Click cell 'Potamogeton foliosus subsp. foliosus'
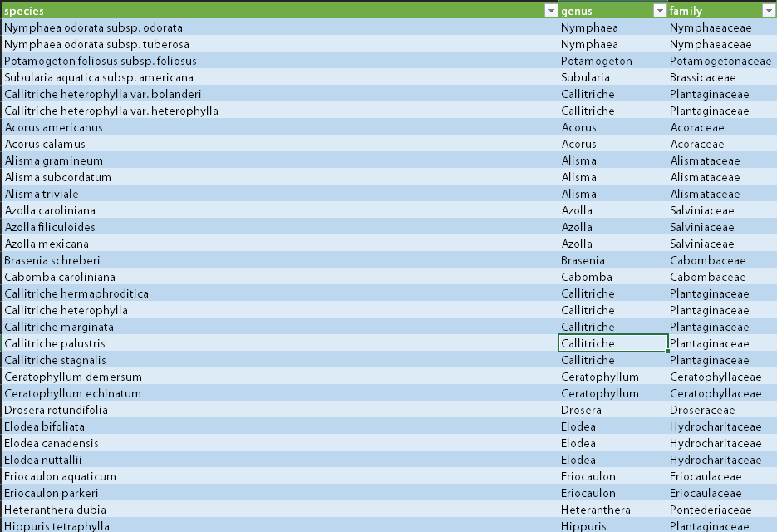 [281, 61]
